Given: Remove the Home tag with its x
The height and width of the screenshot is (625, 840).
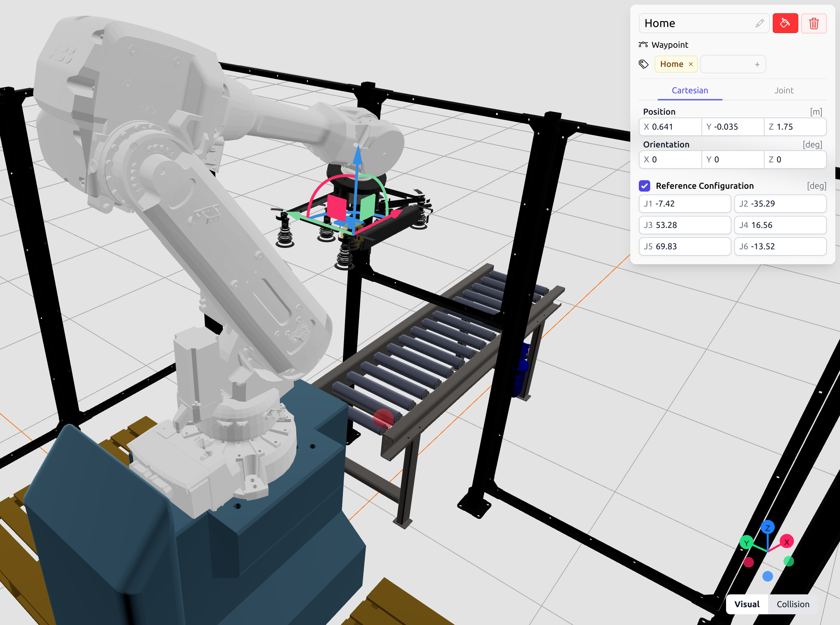Looking at the screenshot, I should [x=690, y=64].
